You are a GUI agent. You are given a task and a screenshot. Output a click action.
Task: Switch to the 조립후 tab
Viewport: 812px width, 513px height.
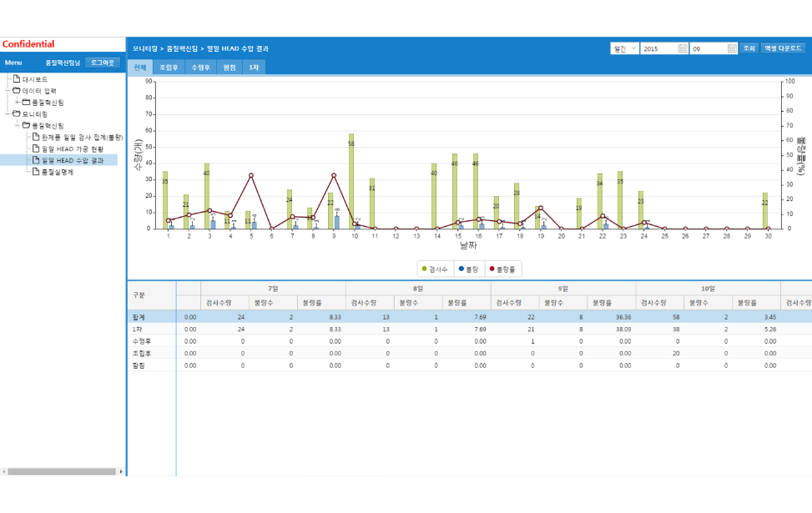click(x=169, y=67)
